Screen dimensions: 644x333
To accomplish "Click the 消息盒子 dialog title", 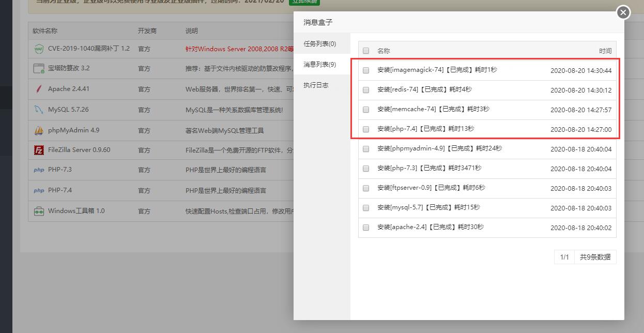I will click(318, 22).
